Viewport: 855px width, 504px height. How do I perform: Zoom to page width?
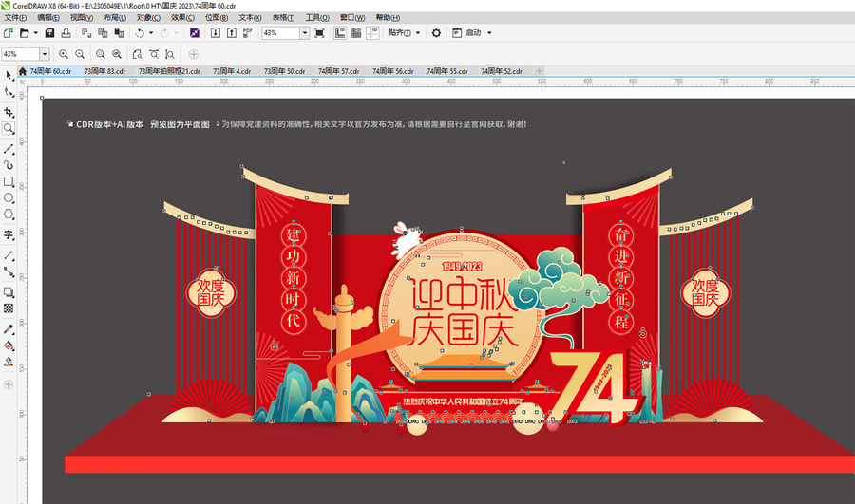coord(154,54)
